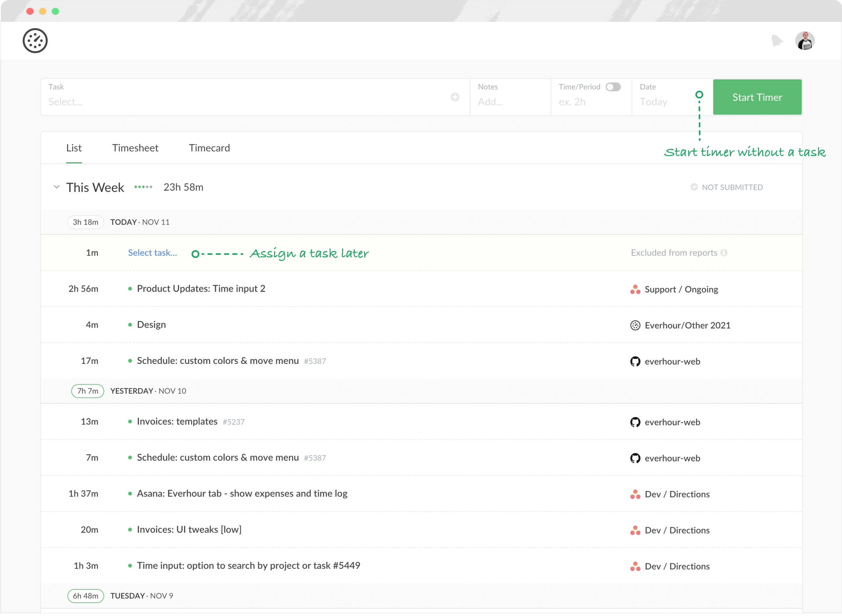Click Asana icon next to Support / Ongoing
The height and width of the screenshot is (616, 842).
[x=635, y=289]
